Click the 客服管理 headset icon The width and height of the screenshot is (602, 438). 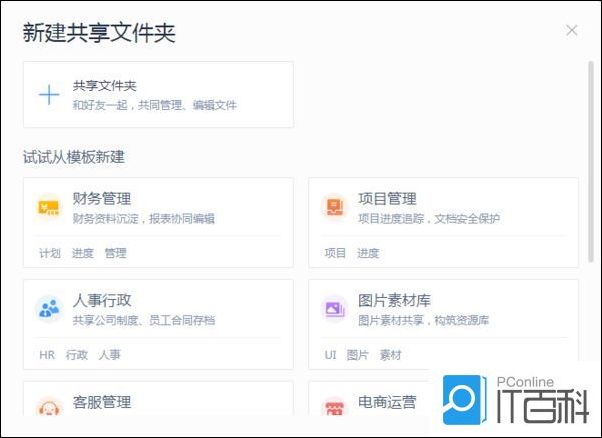click(x=49, y=408)
